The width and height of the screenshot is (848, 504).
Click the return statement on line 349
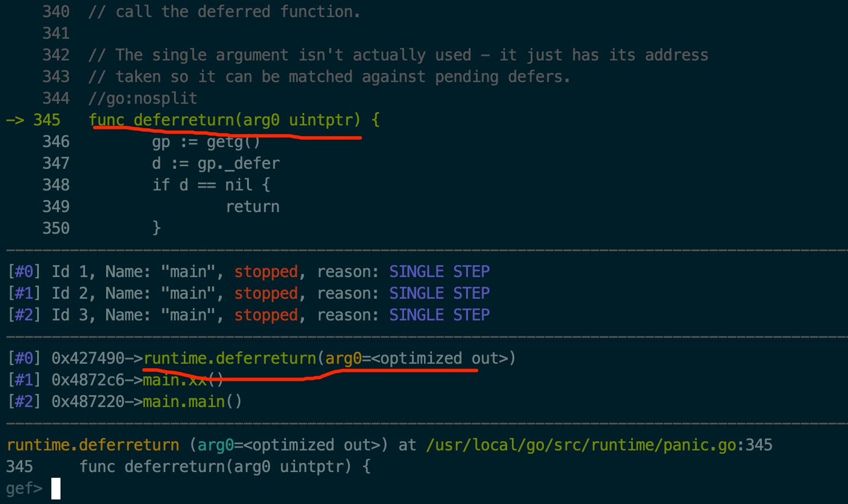coord(252,206)
